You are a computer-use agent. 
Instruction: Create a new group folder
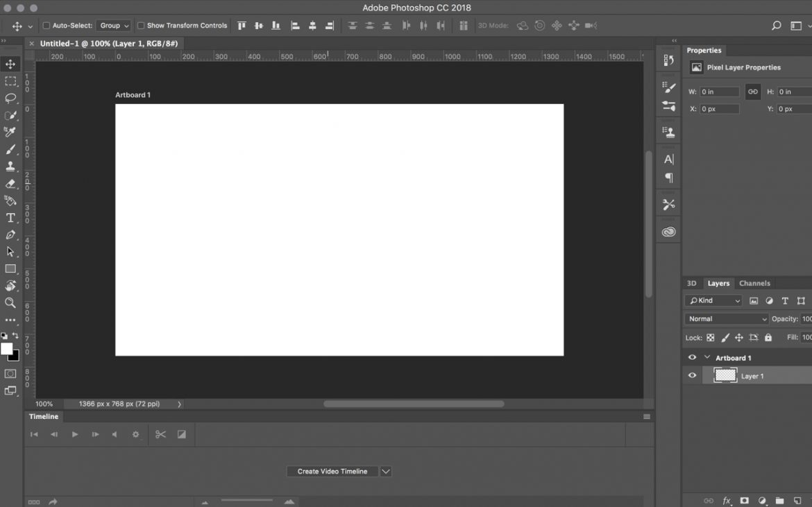779,500
